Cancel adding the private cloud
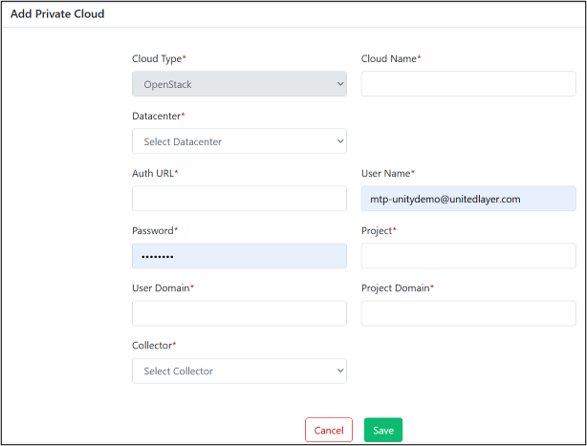The width and height of the screenshot is (587, 446). 329,430
